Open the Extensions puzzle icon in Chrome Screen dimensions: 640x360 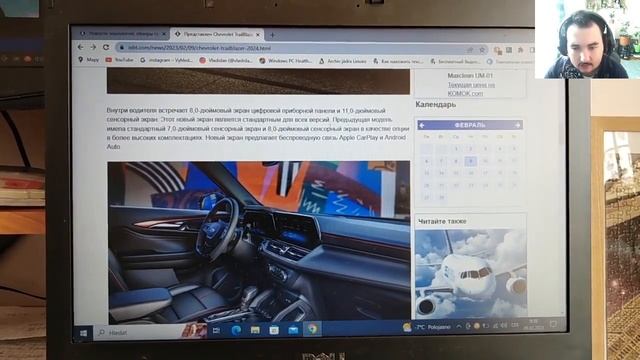click(520, 50)
